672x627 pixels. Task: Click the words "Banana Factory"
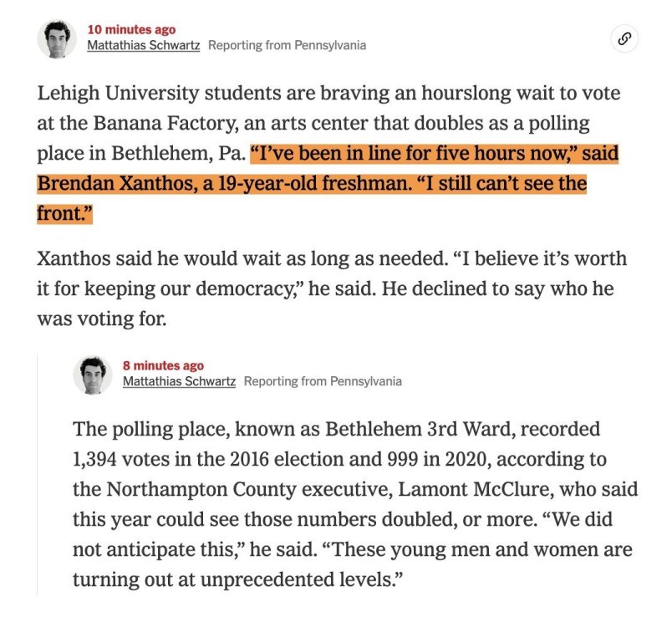166,124
